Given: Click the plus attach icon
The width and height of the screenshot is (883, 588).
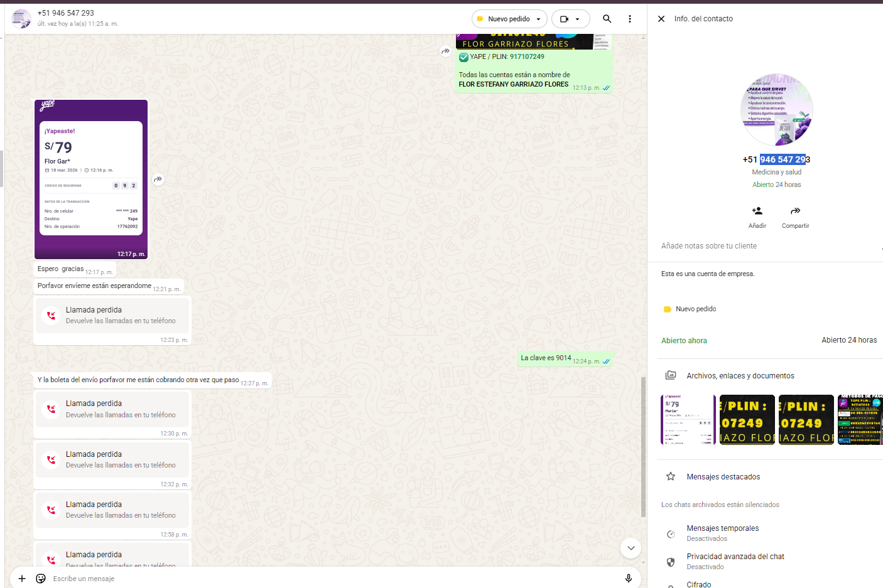Looking at the screenshot, I should point(22,579).
